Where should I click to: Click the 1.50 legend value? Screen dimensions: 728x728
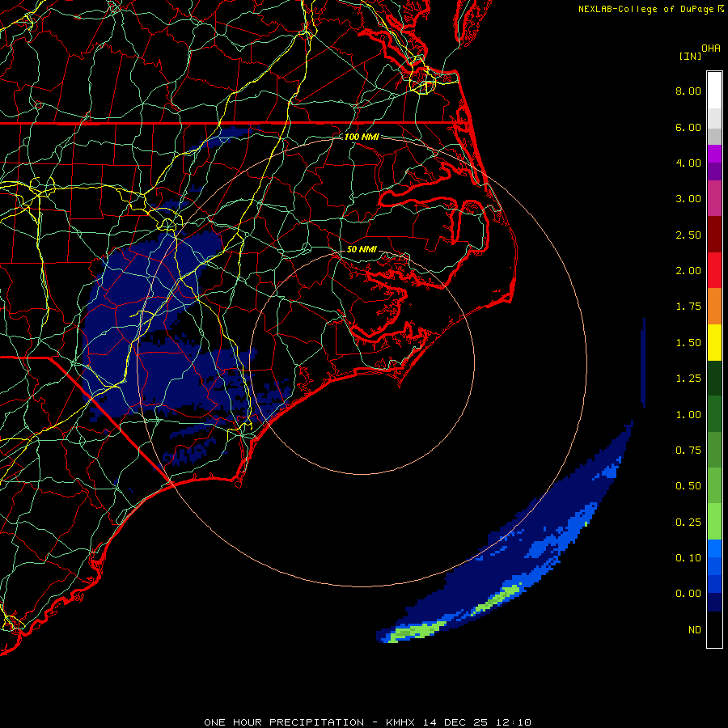tap(688, 343)
